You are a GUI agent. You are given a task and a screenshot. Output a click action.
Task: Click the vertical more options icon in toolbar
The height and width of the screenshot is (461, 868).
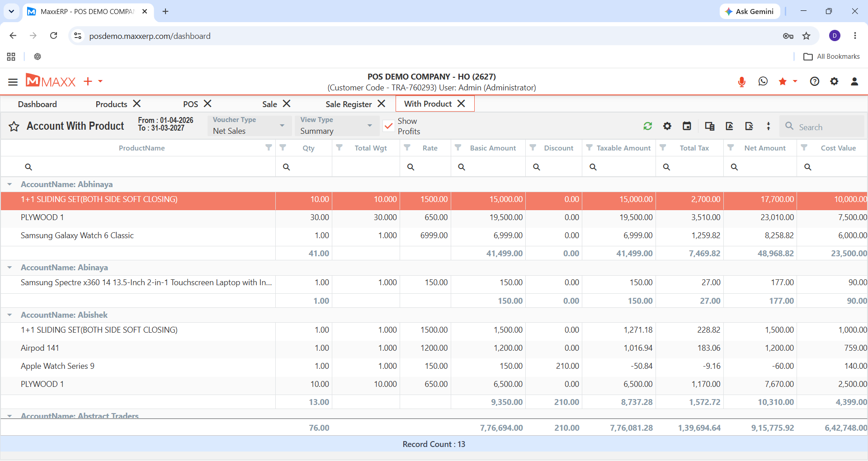(769, 126)
